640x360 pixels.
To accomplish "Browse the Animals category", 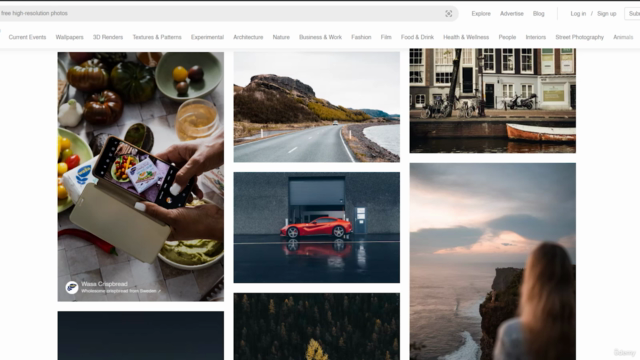I will [x=623, y=37].
